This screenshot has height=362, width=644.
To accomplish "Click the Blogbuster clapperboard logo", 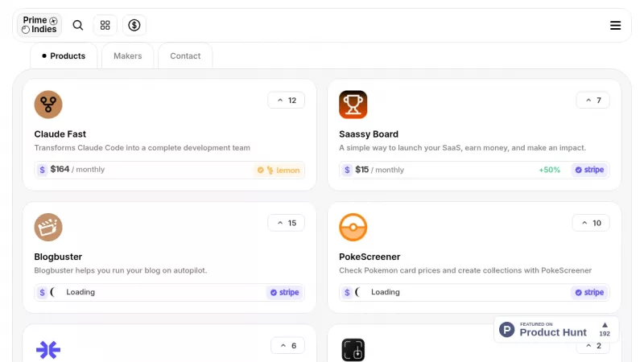I will coord(48,227).
